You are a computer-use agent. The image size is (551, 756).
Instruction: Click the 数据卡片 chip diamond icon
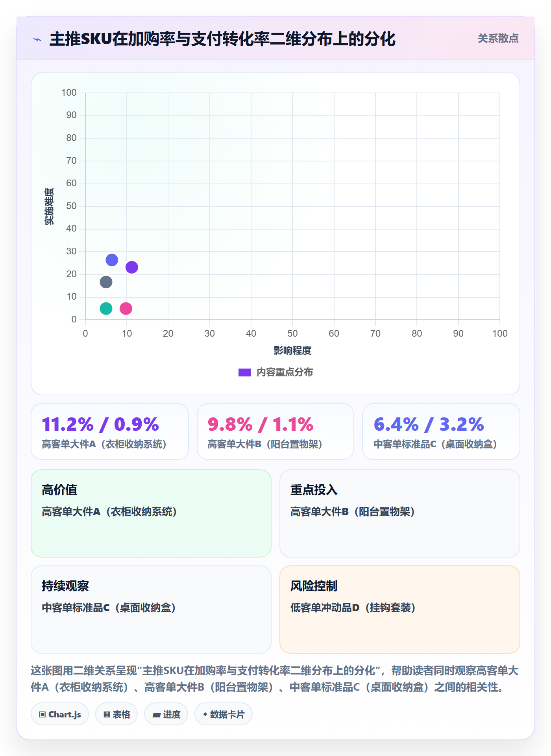click(205, 714)
